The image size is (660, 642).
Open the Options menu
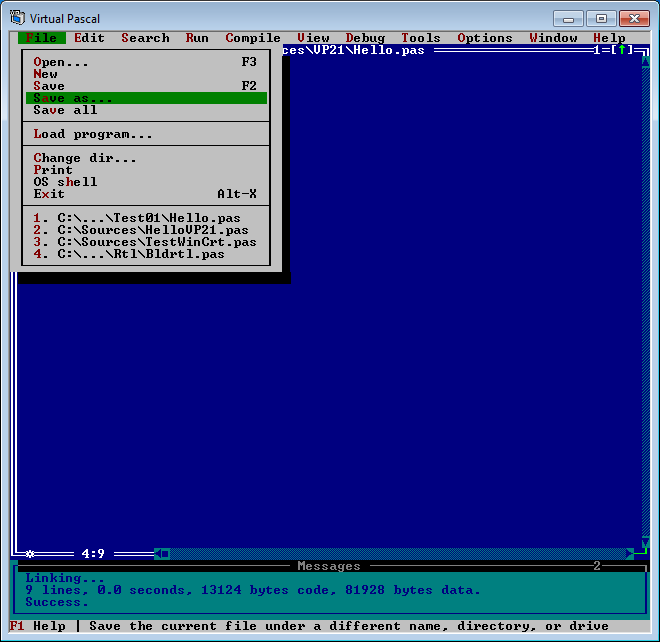click(x=485, y=38)
